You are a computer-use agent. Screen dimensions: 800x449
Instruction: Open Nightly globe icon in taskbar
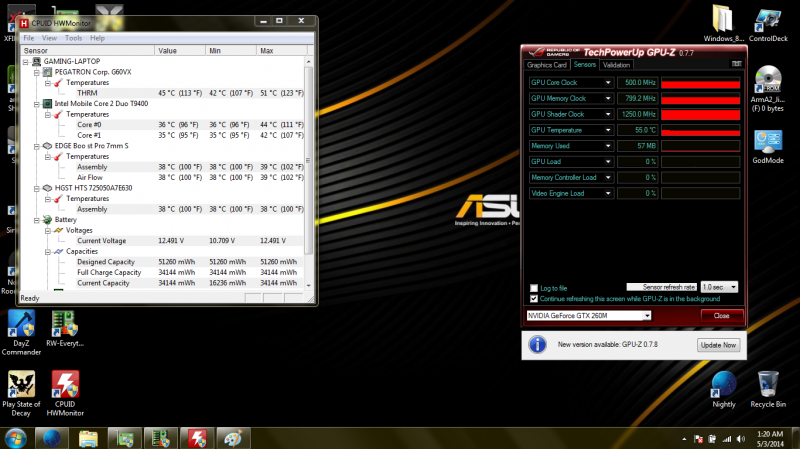pos(52,439)
